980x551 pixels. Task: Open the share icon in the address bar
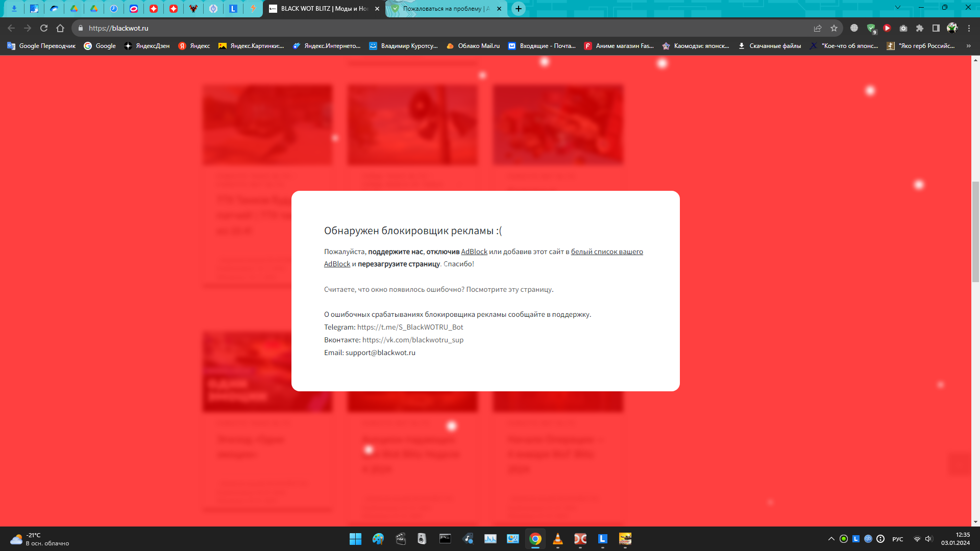818,28
